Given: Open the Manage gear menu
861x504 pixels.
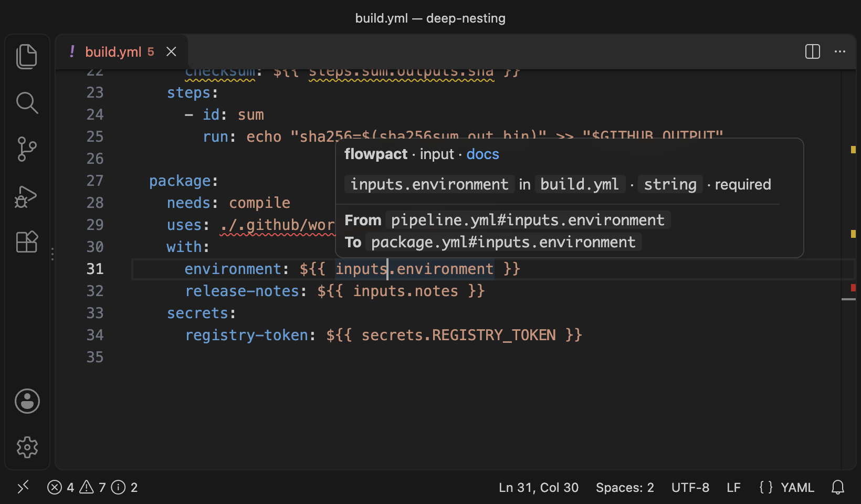Looking at the screenshot, I should pos(27,447).
